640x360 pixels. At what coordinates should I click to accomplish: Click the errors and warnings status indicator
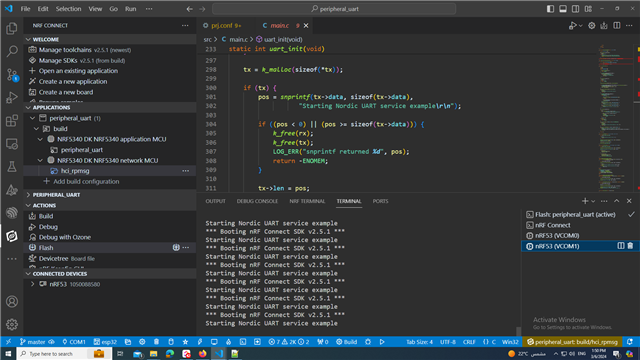coord(289,342)
